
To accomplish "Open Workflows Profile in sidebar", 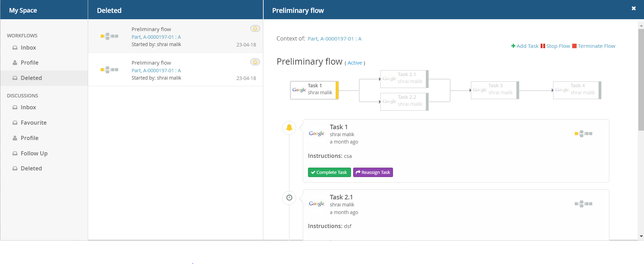I will click(29, 63).
